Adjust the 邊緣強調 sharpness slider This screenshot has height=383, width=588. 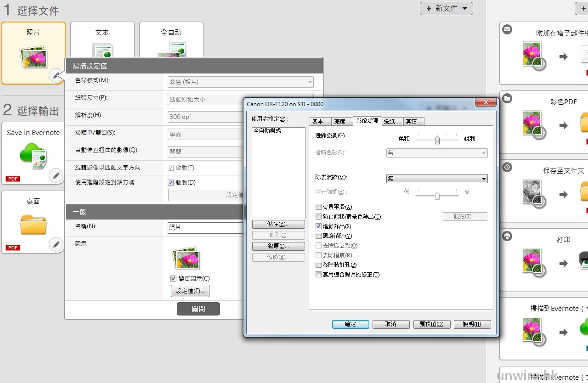pyautogui.click(x=437, y=140)
